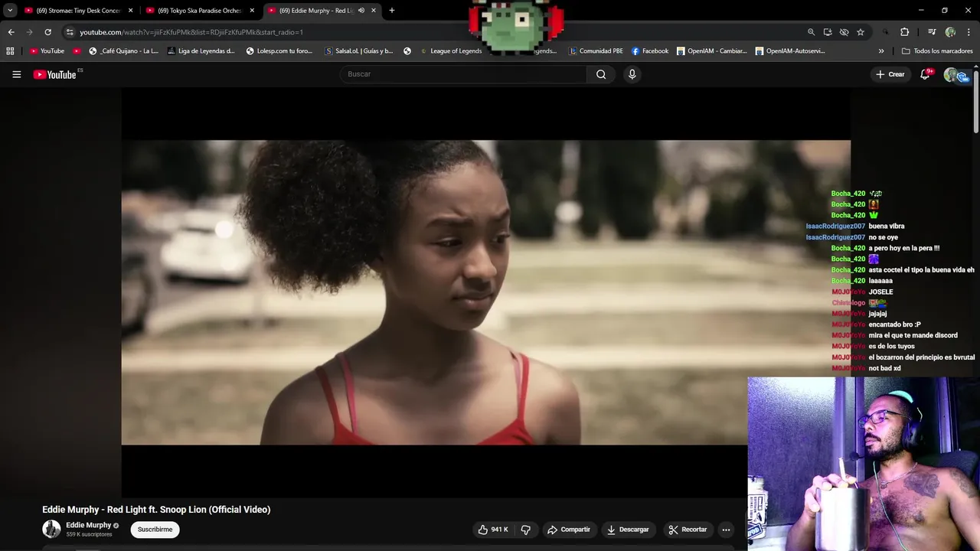The width and height of the screenshot is (980, 551).
Task: Open the media controls playlist icon
Action: 932,32
